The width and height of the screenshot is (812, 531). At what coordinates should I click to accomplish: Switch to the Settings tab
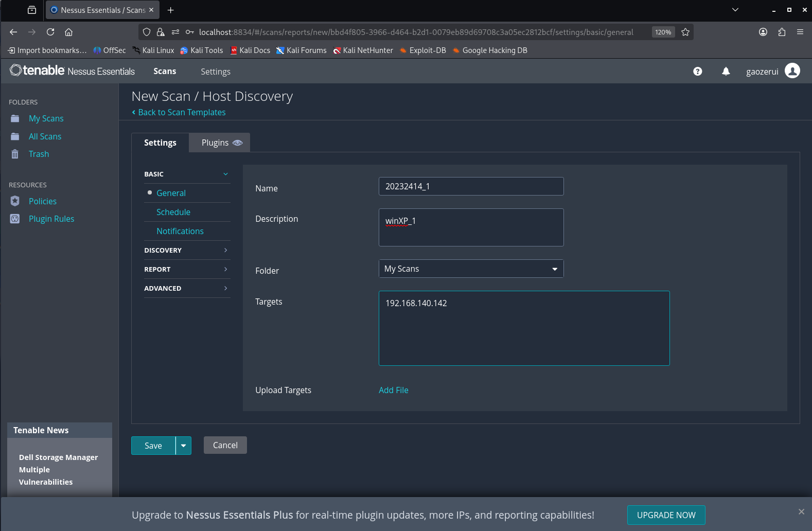click(160, 143)
